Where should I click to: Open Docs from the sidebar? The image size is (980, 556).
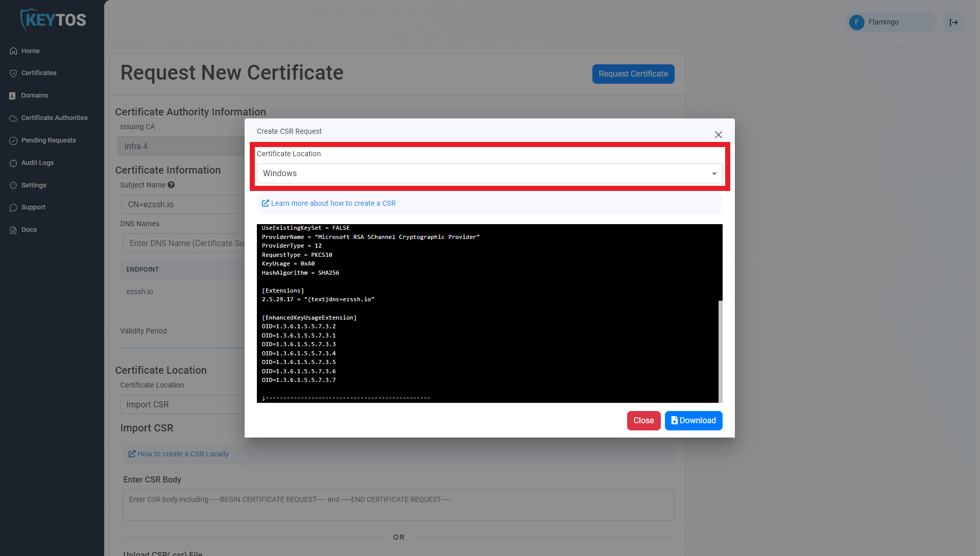pyautogui.click(x=13, y=230)
